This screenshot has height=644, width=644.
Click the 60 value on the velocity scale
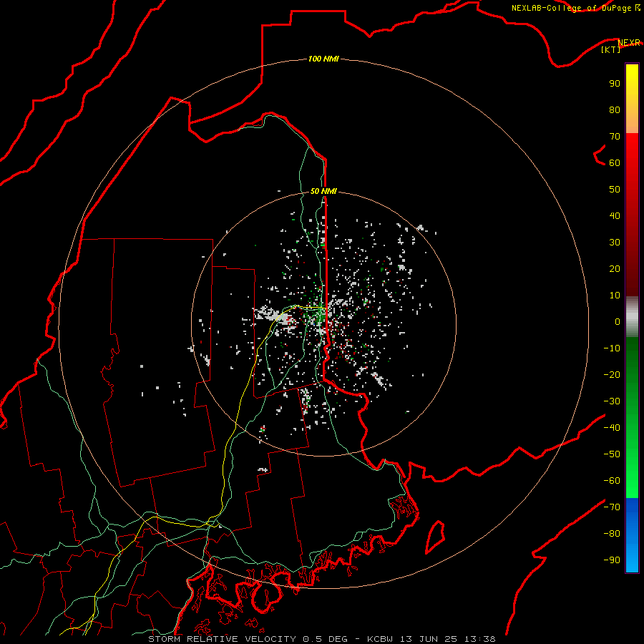615,162
